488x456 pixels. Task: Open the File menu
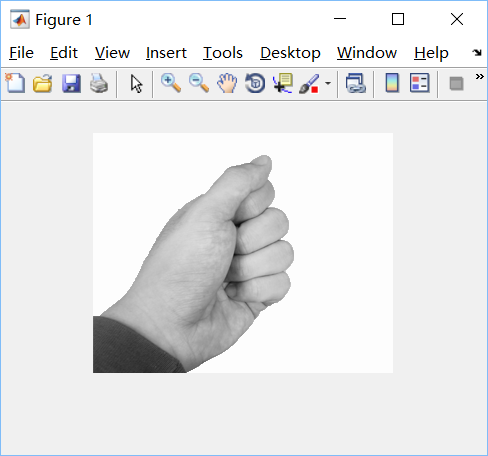click(x=21, y=53)
